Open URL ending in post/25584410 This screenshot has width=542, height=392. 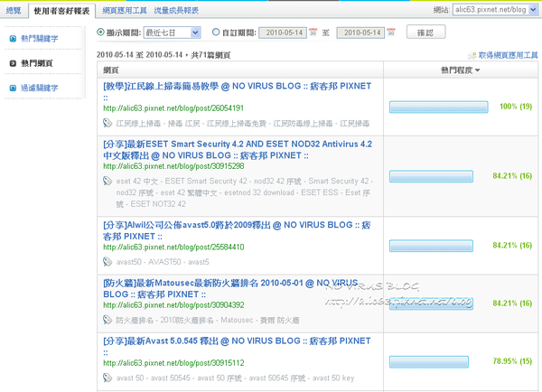click(173, 247)
